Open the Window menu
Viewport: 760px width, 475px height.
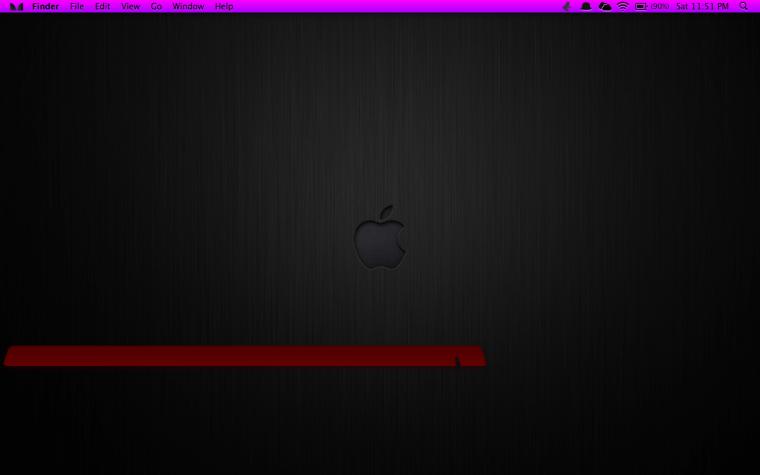coord(188,6)
